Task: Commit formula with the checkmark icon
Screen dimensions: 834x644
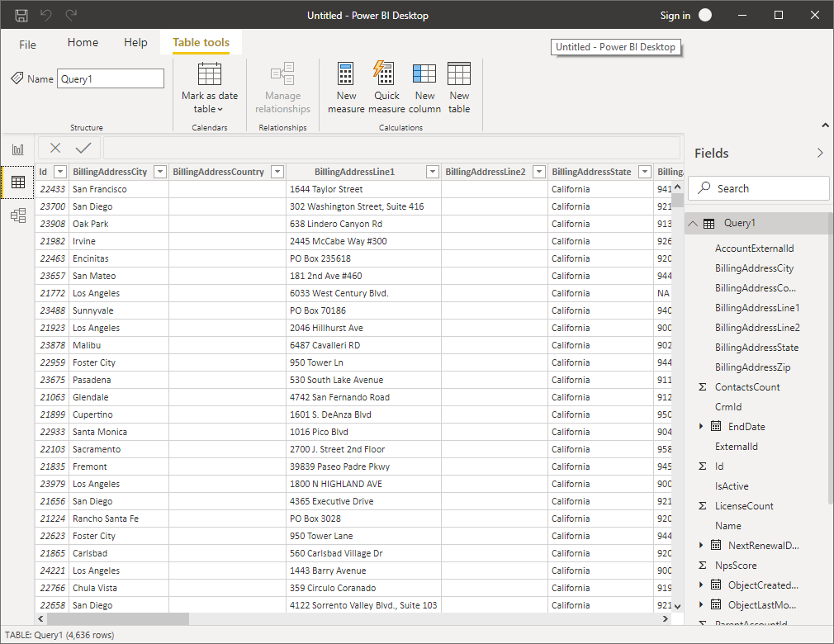Action: [x=83, y=148]
